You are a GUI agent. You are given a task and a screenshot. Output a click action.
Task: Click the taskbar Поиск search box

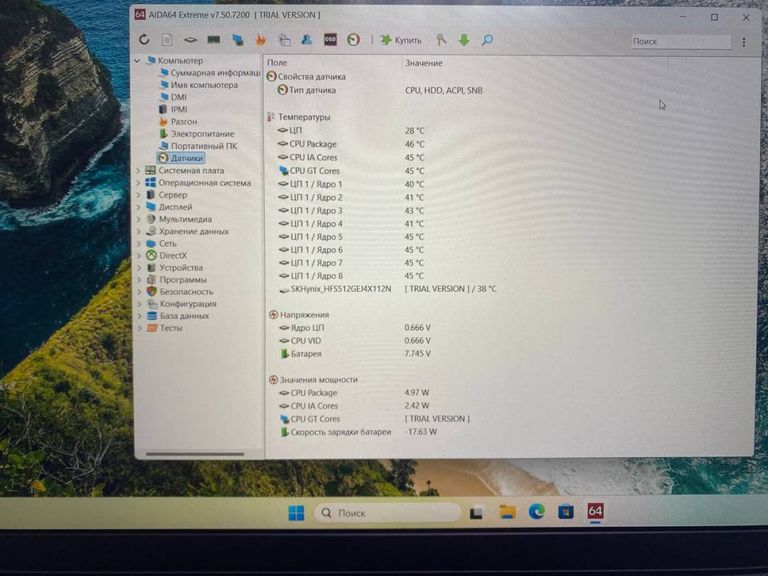[x=387, y=513]
